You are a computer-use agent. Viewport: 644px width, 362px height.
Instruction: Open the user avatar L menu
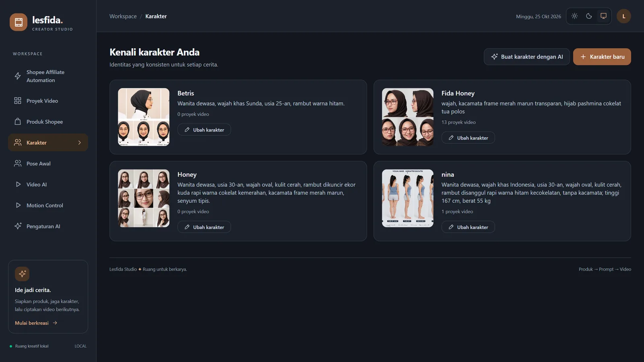pyautogui.click(x=624, y=16)
